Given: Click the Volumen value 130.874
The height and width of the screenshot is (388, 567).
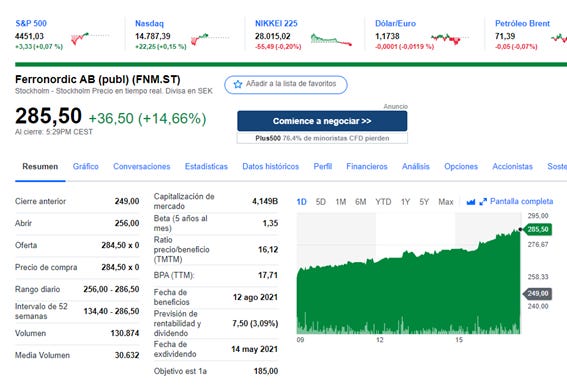Looking at the screenshot, I should (125, 333).
